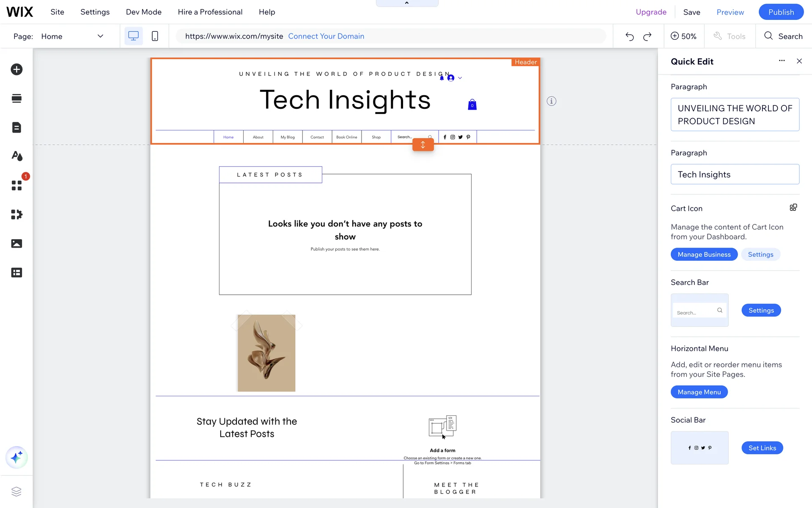Open the Dev Mode menu

[x=143, y=12]
